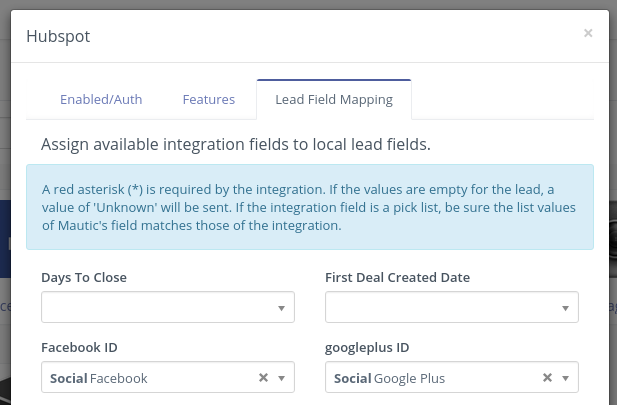Close the Hubspot dialog with the X
The height and width of the screenshot is (405, 617).
[x=588, y=33]
